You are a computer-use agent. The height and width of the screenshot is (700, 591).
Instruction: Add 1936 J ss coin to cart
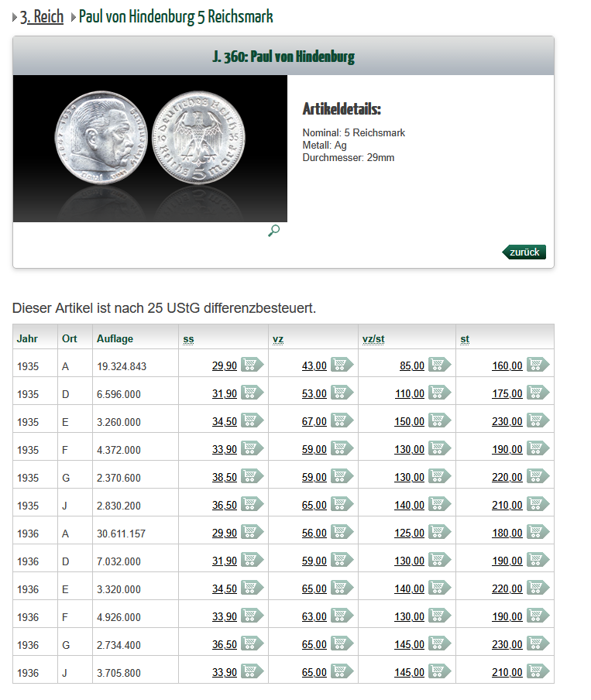click(x=252, y=671)
